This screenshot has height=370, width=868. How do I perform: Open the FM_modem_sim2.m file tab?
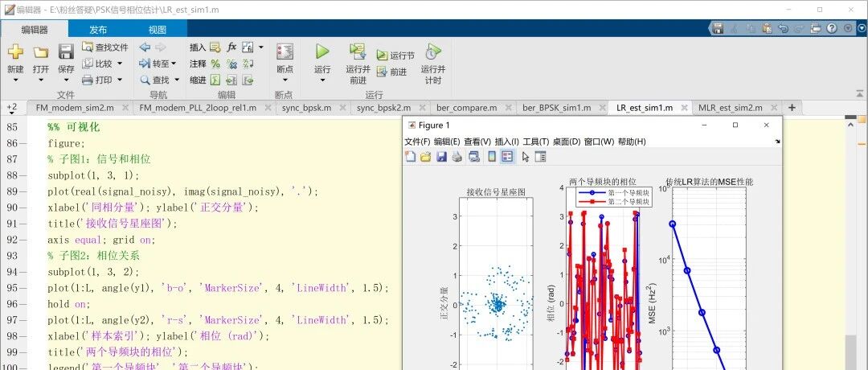(x=75, y=108)
